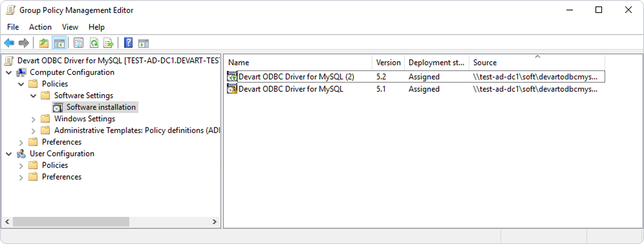The image size is (644, 244).
Task: Collapse the Computer Configuration node
Action: pos(9,72)
